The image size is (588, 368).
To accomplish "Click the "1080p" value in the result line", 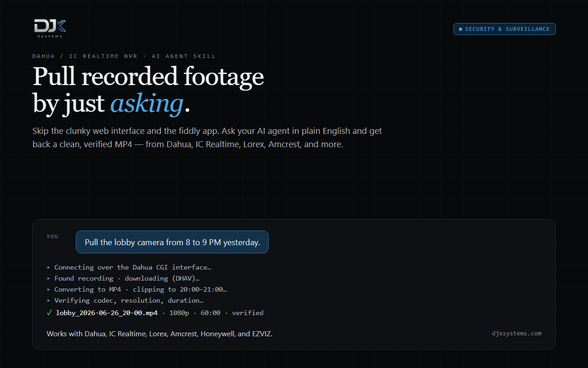I will pyautogui.click(x=180, y=313).
